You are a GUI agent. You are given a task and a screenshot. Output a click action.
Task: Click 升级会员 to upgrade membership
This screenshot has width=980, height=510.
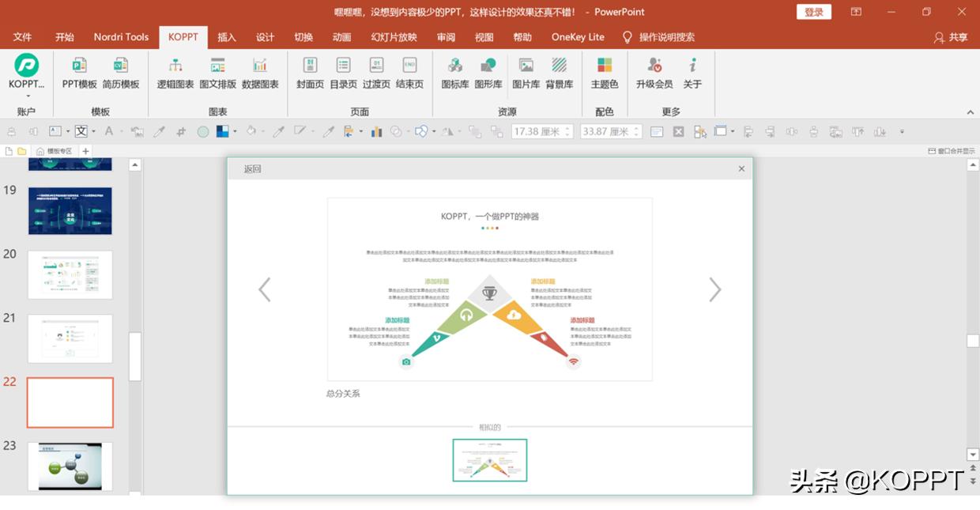coord(654,75)
